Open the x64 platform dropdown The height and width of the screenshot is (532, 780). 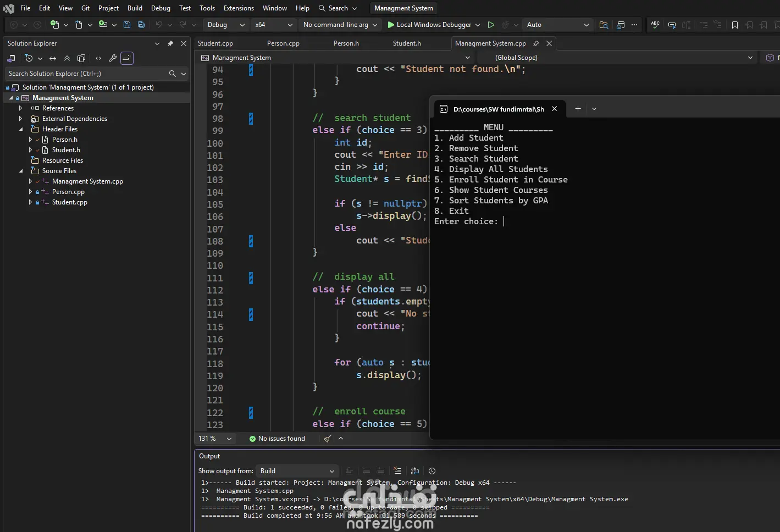click(x=273, y=25)
